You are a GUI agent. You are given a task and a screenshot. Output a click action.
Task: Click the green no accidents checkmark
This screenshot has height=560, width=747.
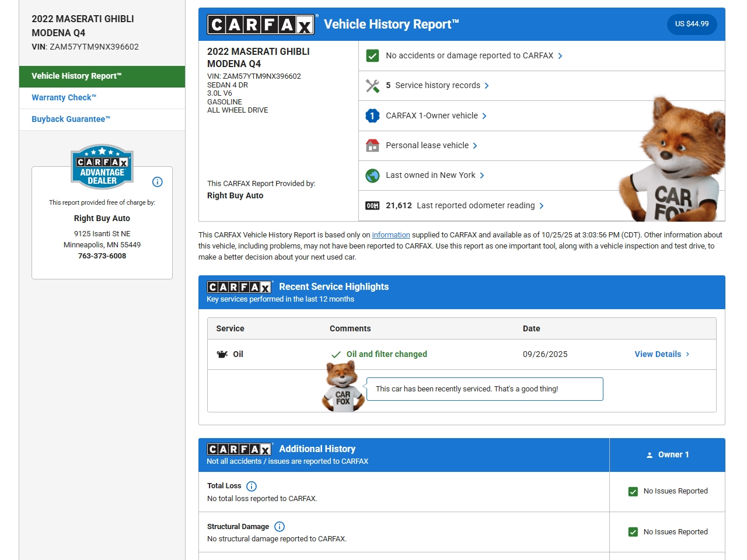pyautogui.click(x=372, y=56)
